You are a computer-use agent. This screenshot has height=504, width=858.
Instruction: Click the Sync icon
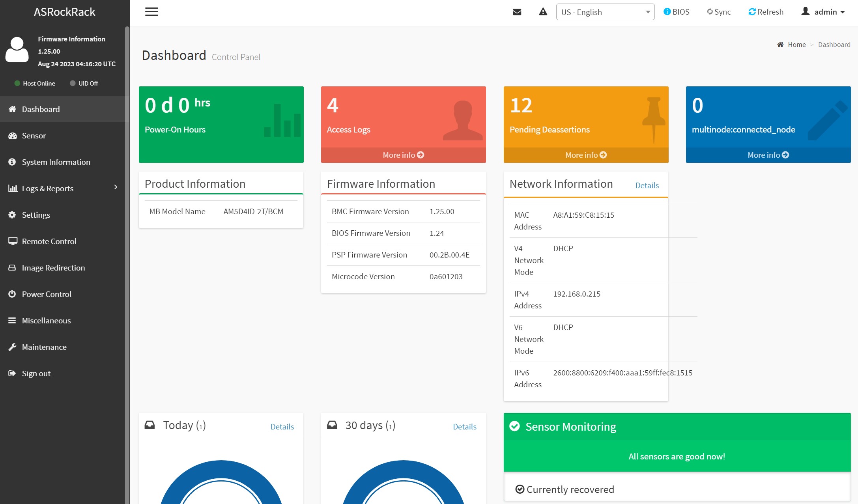click(x=719, y=12)
